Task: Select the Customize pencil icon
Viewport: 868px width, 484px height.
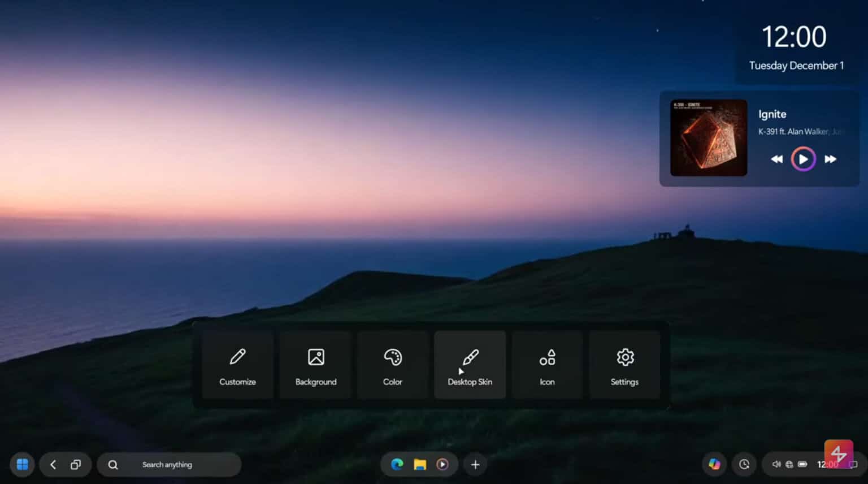Action: (x=237, y=357)
